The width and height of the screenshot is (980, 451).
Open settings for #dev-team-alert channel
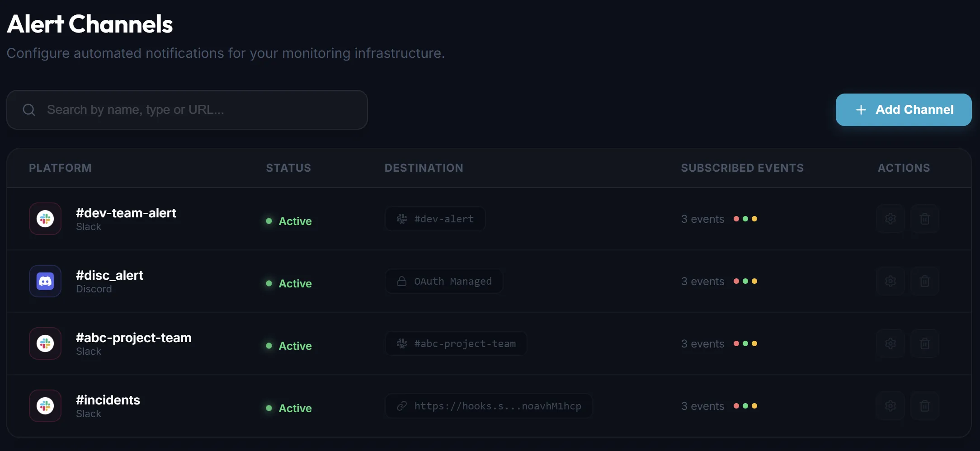coord(890,219)
